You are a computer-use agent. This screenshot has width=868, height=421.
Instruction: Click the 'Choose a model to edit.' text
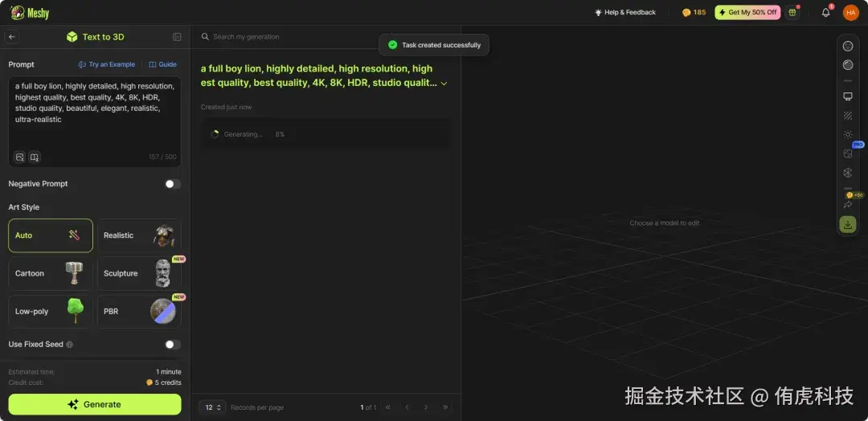tap(665, 223)
